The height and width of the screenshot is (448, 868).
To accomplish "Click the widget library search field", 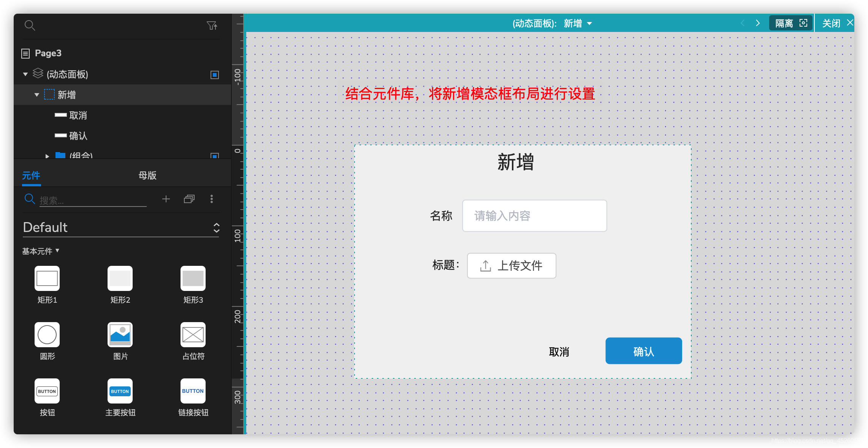I will click(x=93, y=200).
